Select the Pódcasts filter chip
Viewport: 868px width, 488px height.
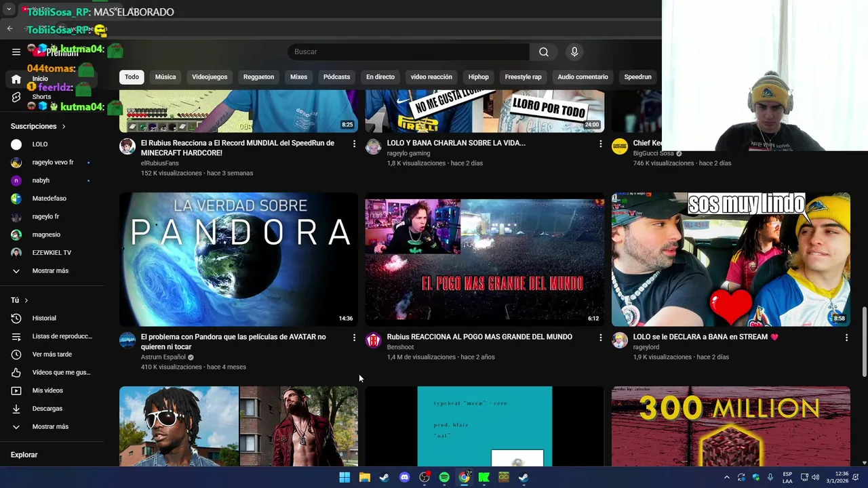[336, 77]
